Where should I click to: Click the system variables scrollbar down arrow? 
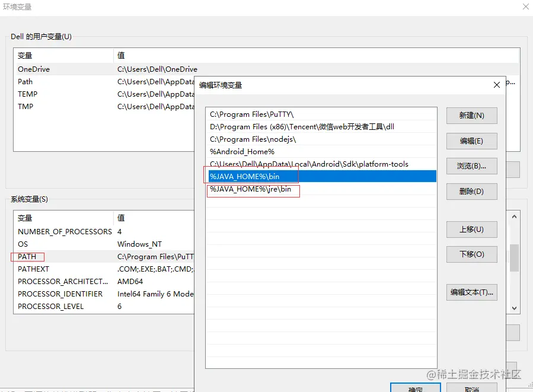pyautogui.click(x=514, y=308)
